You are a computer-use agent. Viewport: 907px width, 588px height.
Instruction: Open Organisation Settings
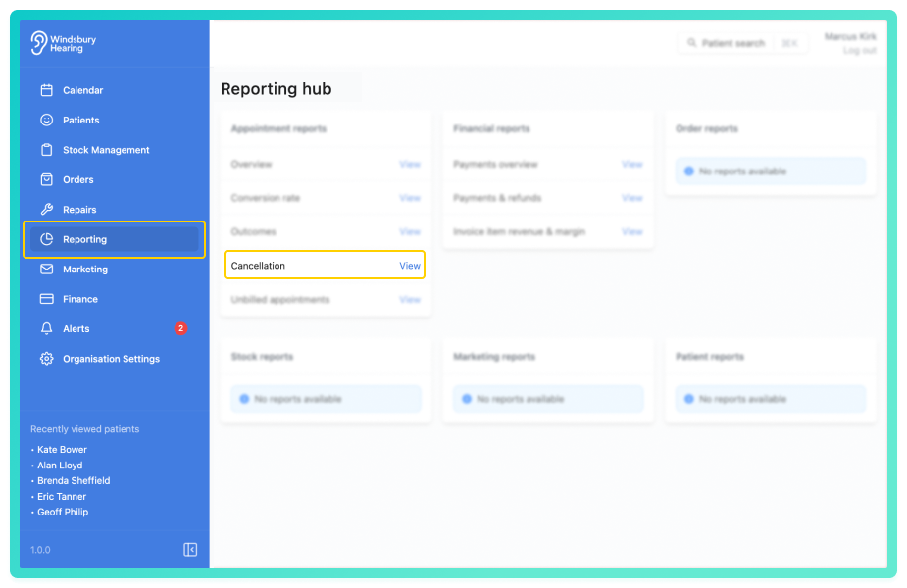(x=114, y=359)
